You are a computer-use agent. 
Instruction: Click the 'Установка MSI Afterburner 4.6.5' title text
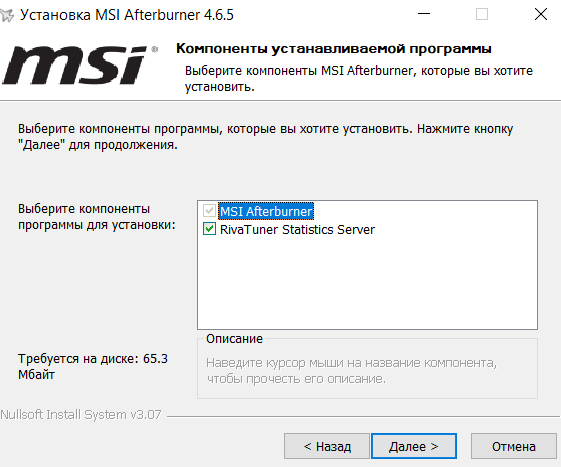pos(127,15)
